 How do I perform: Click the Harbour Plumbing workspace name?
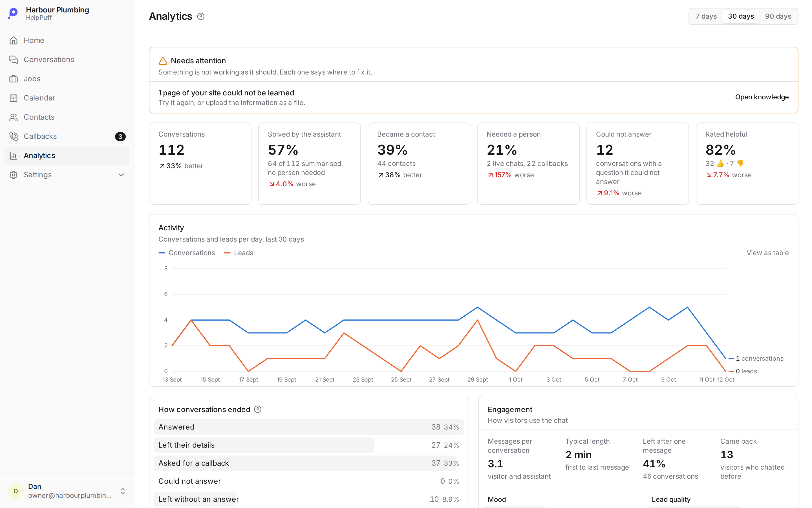point(58,10)
